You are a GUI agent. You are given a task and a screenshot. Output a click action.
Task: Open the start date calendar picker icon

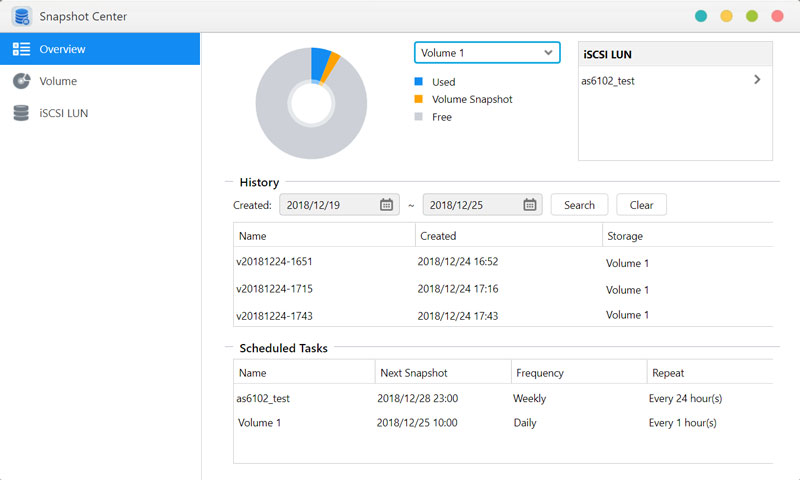(x=386, y=205)
